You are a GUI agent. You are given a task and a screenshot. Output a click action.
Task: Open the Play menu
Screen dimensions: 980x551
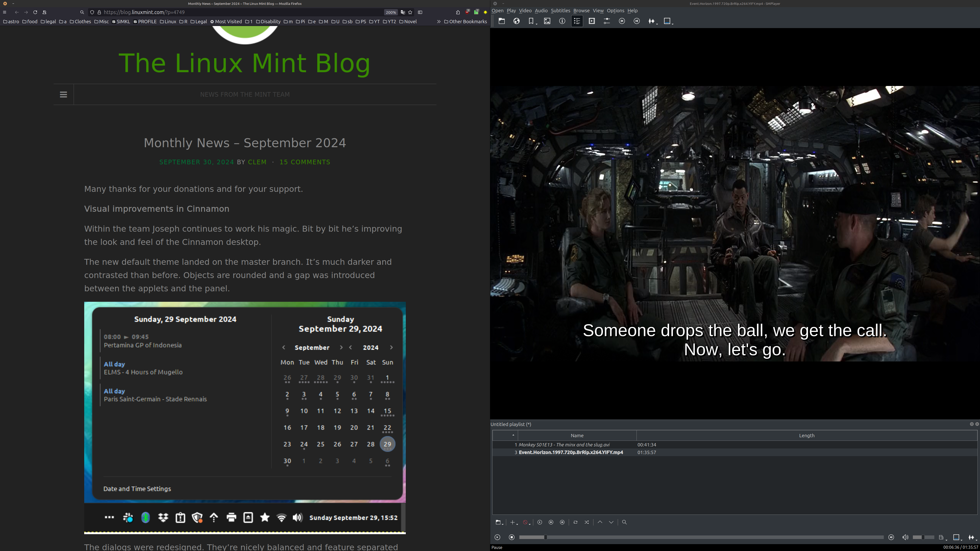(511, 11)
